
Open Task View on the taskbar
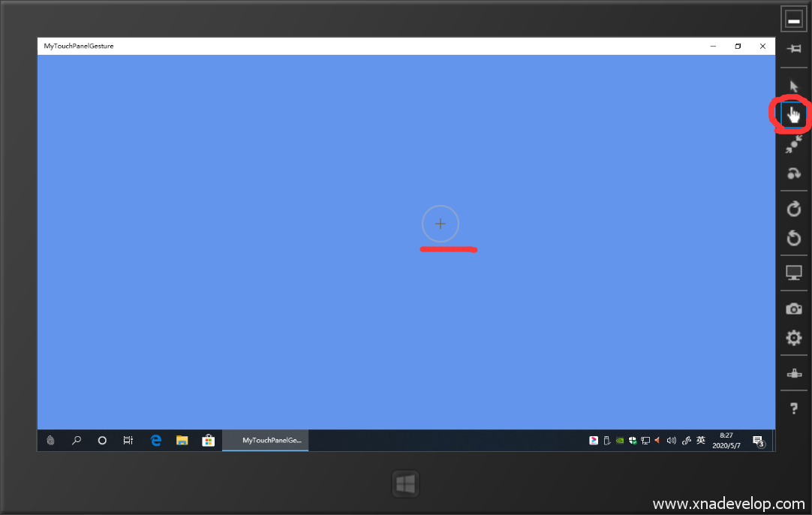[128, 441]
